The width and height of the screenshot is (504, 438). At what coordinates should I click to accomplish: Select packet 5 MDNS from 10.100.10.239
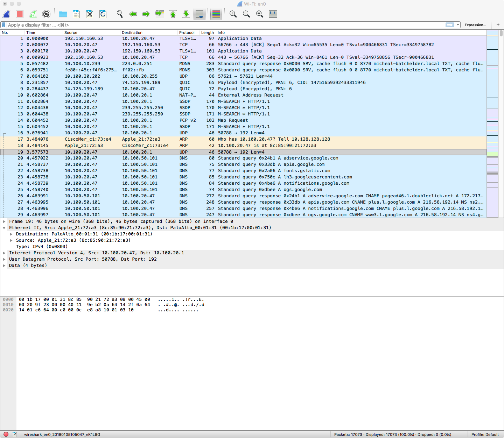(x=243, y=64)
